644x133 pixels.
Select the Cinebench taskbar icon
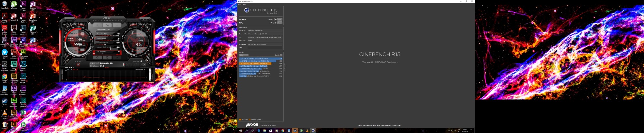click(313, 131)
